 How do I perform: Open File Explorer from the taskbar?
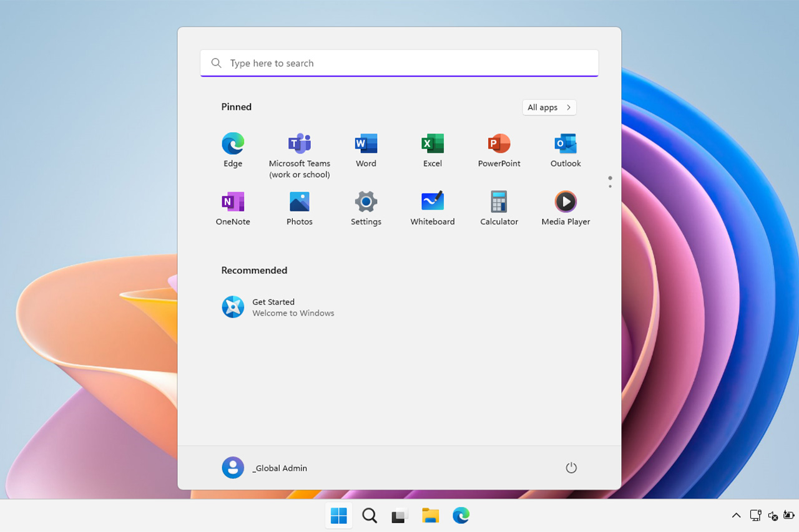[x=430, y=516]
